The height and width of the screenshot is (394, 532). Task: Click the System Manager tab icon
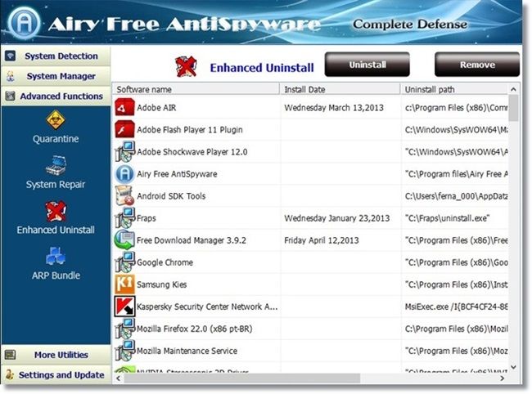pos(10,76)
